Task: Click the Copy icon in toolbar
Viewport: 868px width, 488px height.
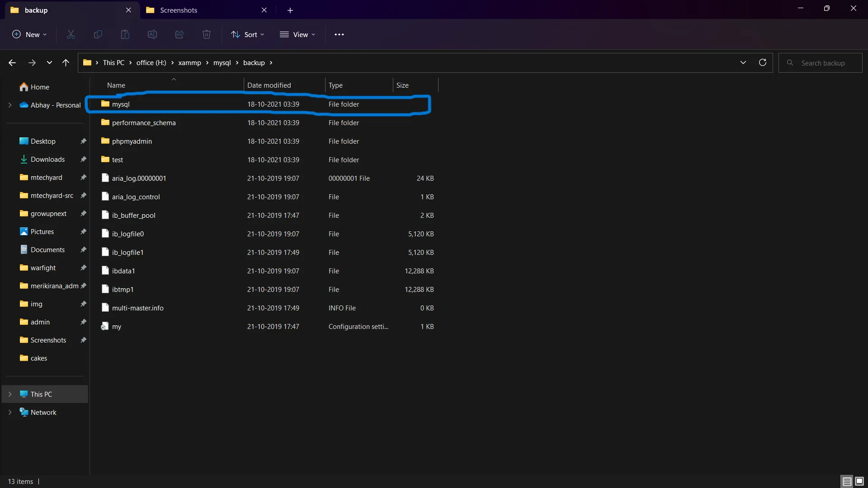Action: pyautogui.click(x=98, y=34)
